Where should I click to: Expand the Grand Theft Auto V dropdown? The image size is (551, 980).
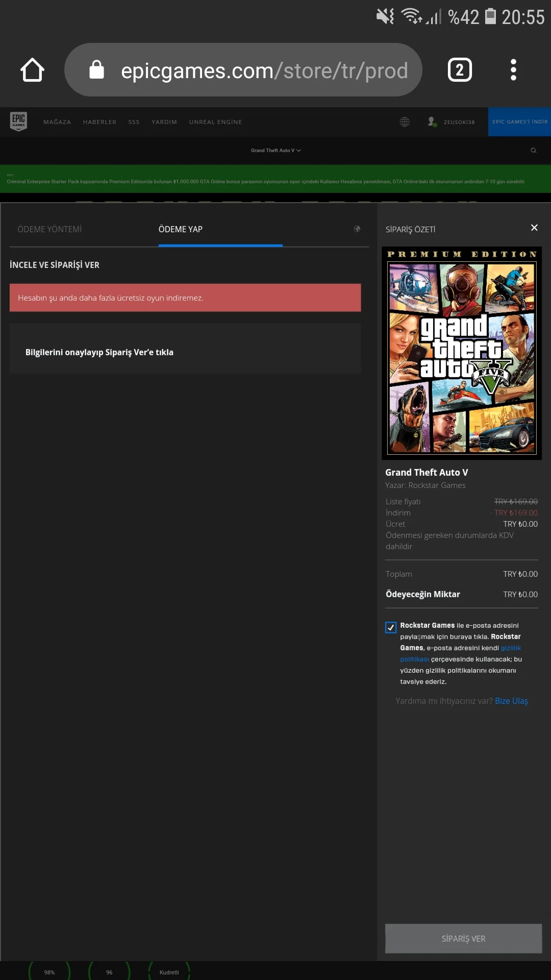click(275, 151)
